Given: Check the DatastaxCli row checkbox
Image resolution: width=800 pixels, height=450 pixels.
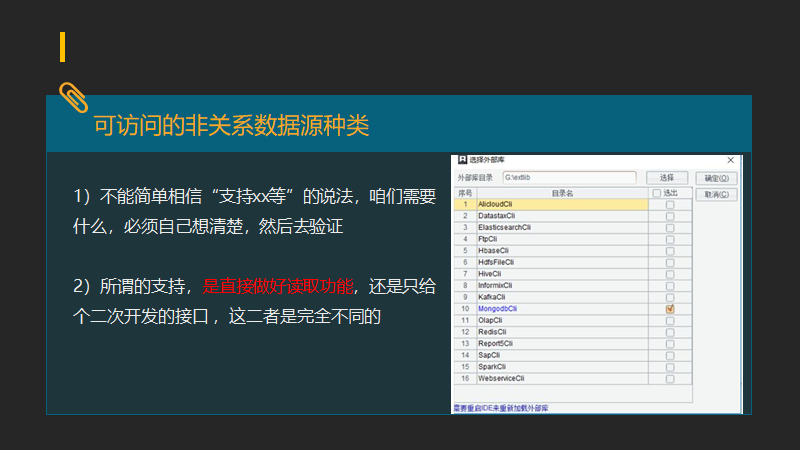Looking at the screenshot, I should [670, 216].
